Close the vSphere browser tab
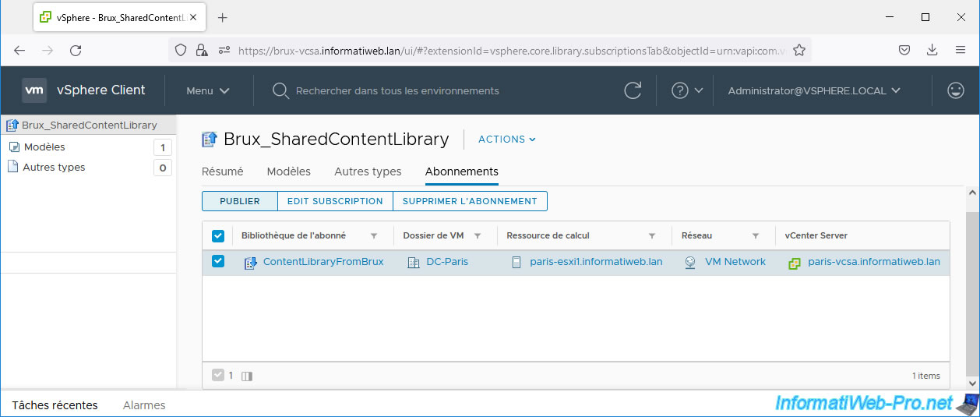The width and height of the screenshot is (980, 417). (194, 17)
